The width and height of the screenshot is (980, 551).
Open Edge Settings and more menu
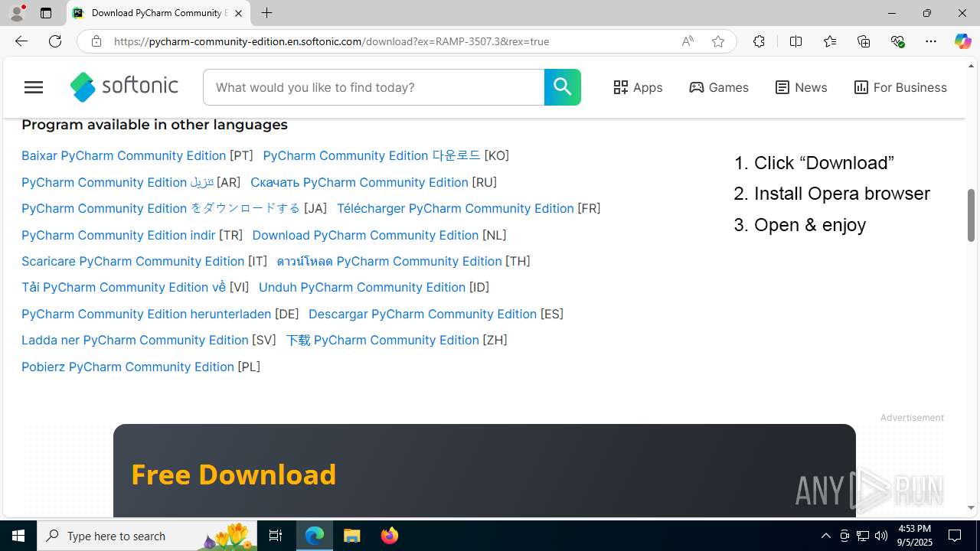click(931, 41)
